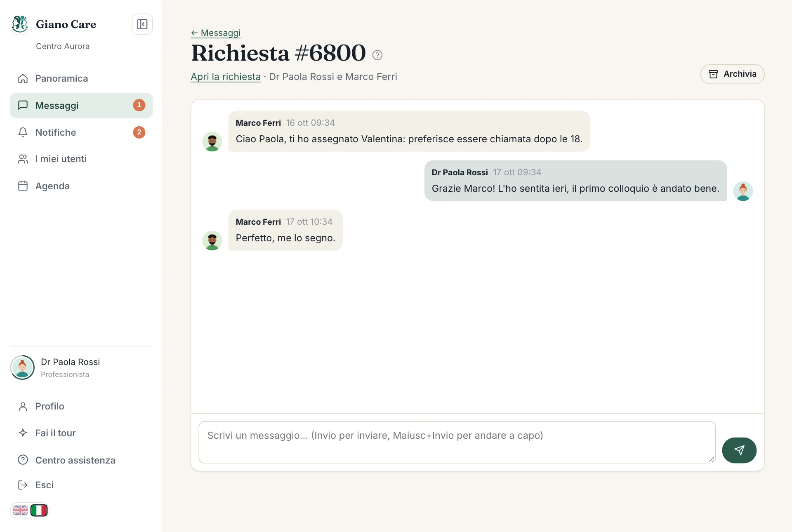This screenshot has height=532, width=792.
Task: Click the timestamp '17 ott 10:34'
Action: (x=309, y=222)
